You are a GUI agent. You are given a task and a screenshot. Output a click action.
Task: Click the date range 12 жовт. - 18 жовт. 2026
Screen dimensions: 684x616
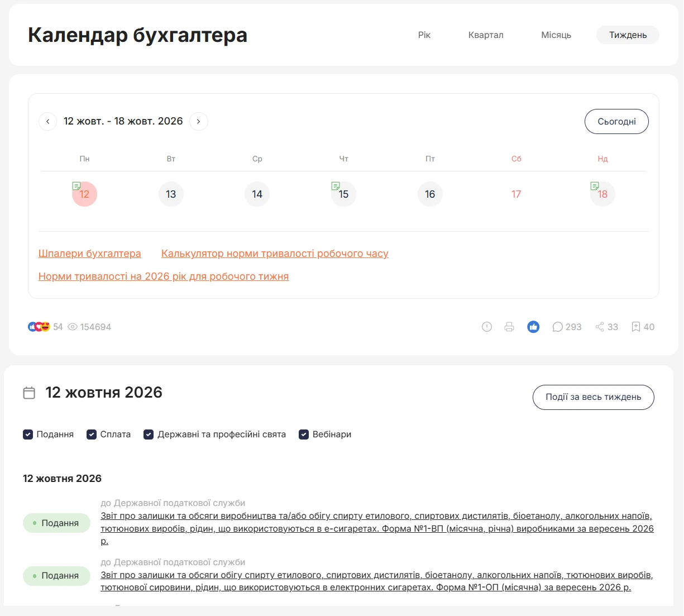click(123, 121)
